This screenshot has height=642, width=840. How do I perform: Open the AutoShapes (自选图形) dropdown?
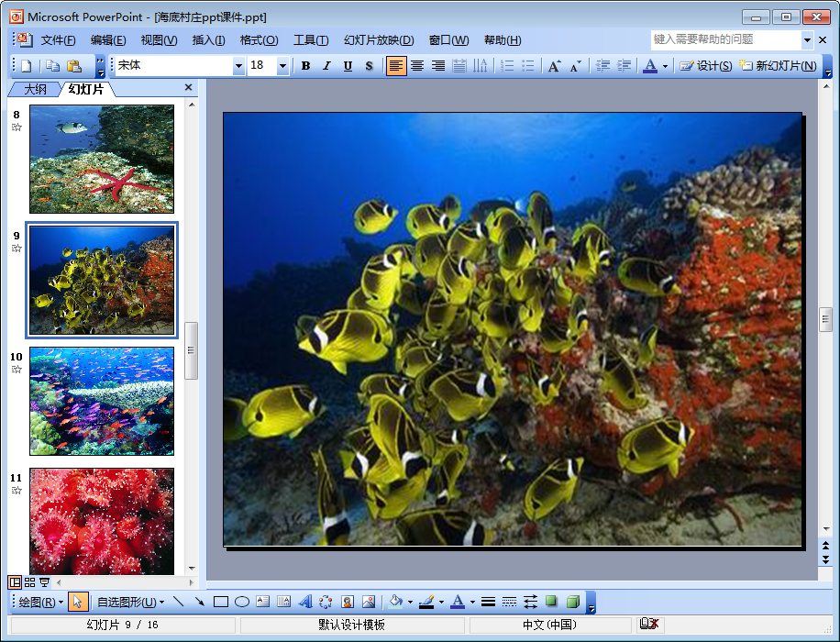pos(130,602)
